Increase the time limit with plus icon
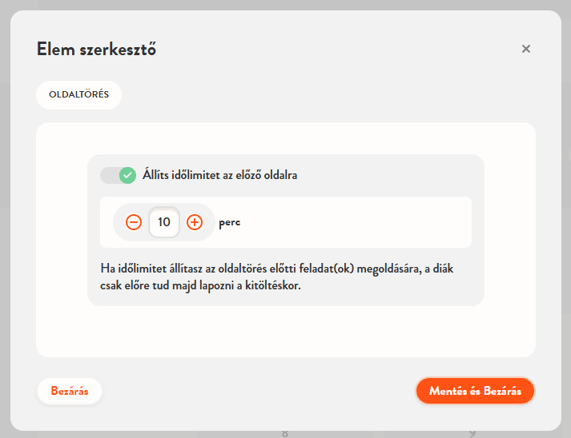This screenshot has height=438, width=571. coord(194,222)
